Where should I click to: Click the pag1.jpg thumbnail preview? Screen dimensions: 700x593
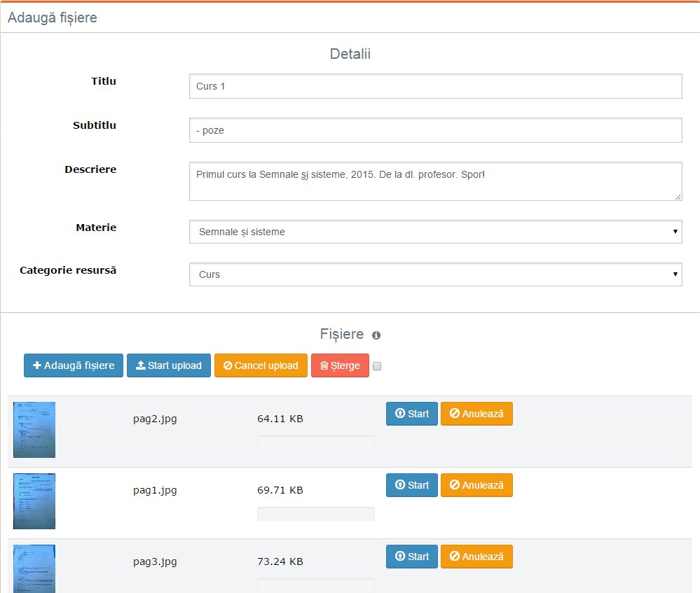[x=34, y=501]
